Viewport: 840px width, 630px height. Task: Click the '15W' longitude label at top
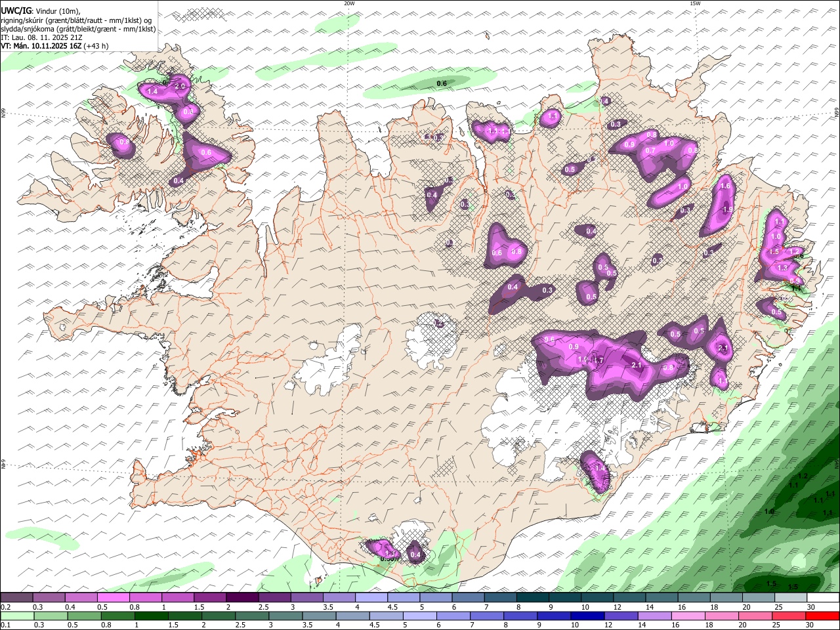click(x=695, y=3)
